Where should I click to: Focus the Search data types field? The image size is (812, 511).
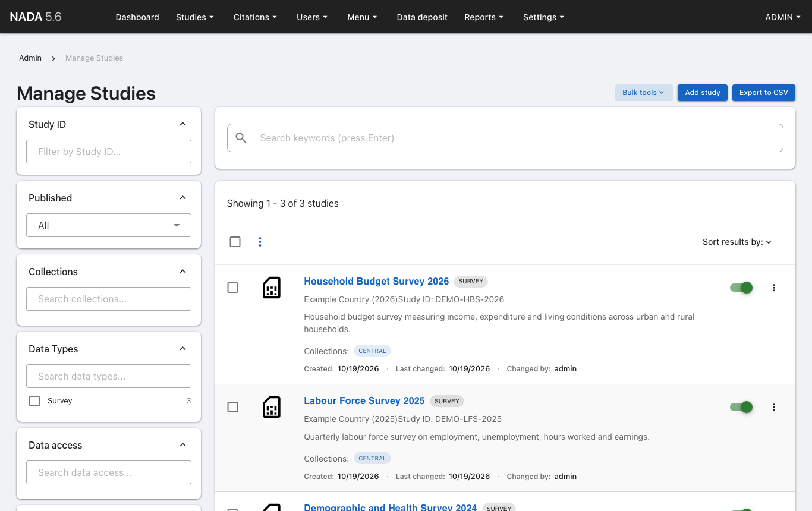(x=109, y=376)
